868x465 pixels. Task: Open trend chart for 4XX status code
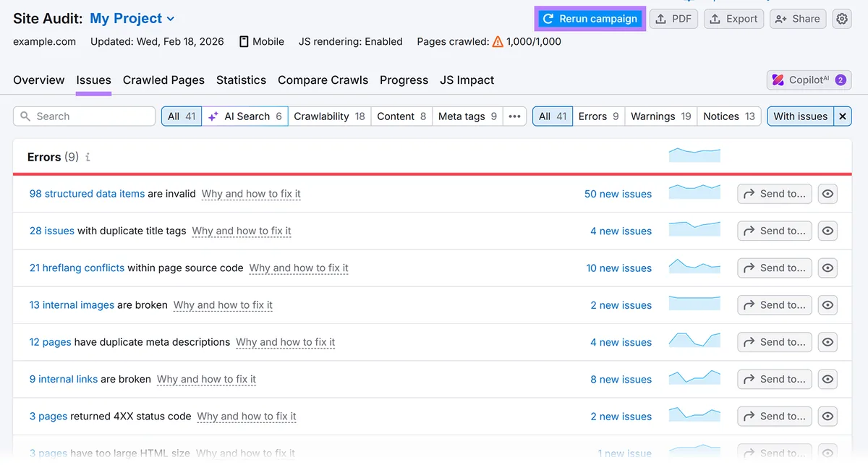[694, 414]
